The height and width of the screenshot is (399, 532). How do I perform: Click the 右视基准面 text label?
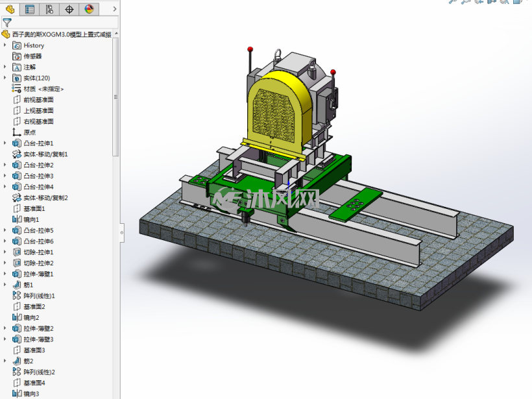click(x=39, y=121)
